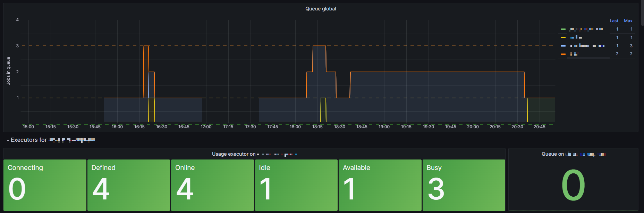Click the yellow legend series color swatch
Screen dimensions: 644x213
pyautogui.click(x=563, y=38)
